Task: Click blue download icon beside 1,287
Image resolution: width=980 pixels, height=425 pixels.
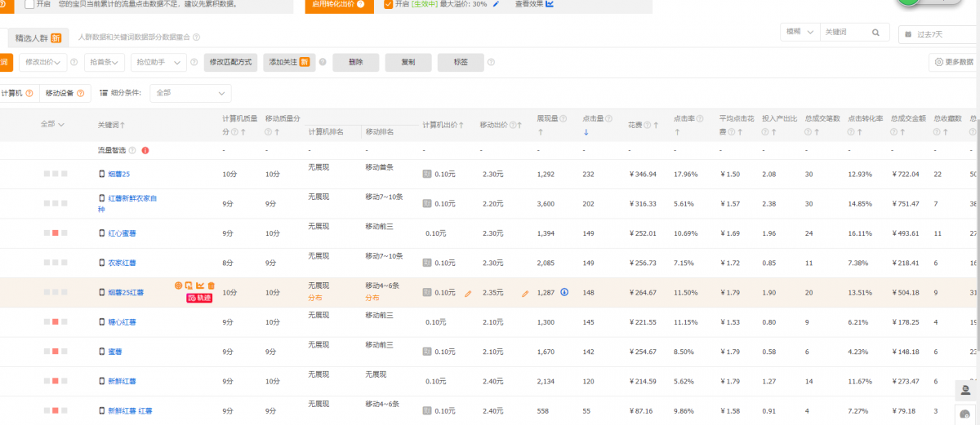Action: (564, 292)
